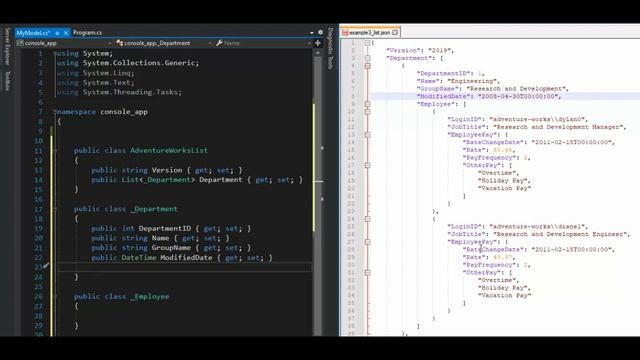Collapse the "Employee" array fold on line 9
The width and height of the screenshot is (640, 360).
point(367,104)
